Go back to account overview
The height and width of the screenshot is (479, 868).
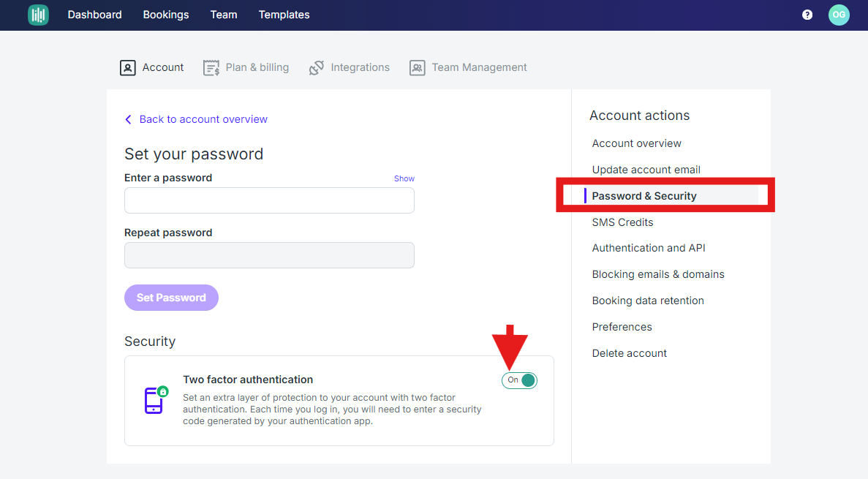(x=203, y=119)
